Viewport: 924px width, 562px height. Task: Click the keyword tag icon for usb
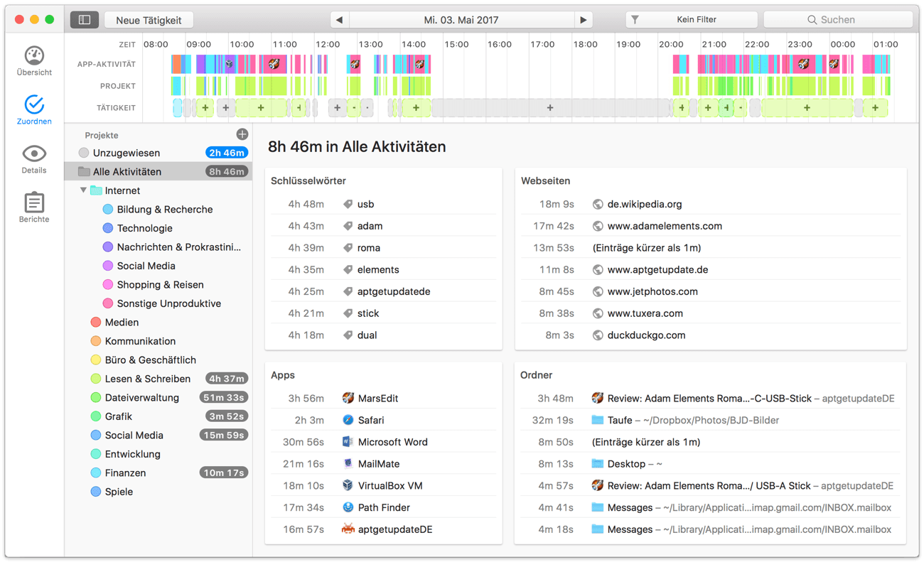(348, 204)
